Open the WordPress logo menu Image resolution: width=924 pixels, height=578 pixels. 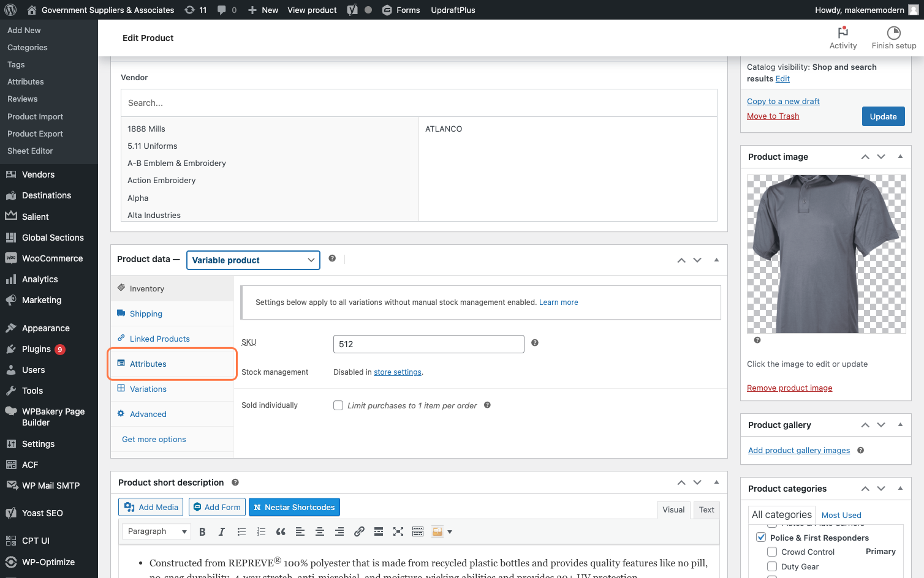(10, 10)
